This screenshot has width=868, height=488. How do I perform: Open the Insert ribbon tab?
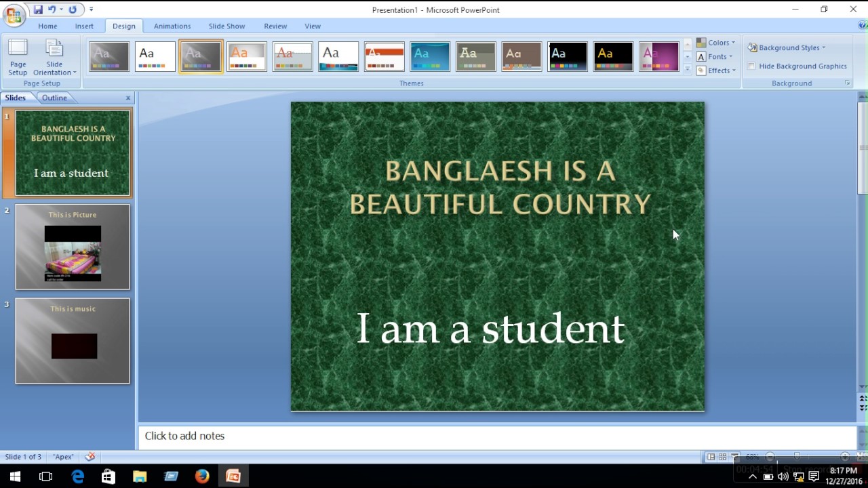coord(84,26)
